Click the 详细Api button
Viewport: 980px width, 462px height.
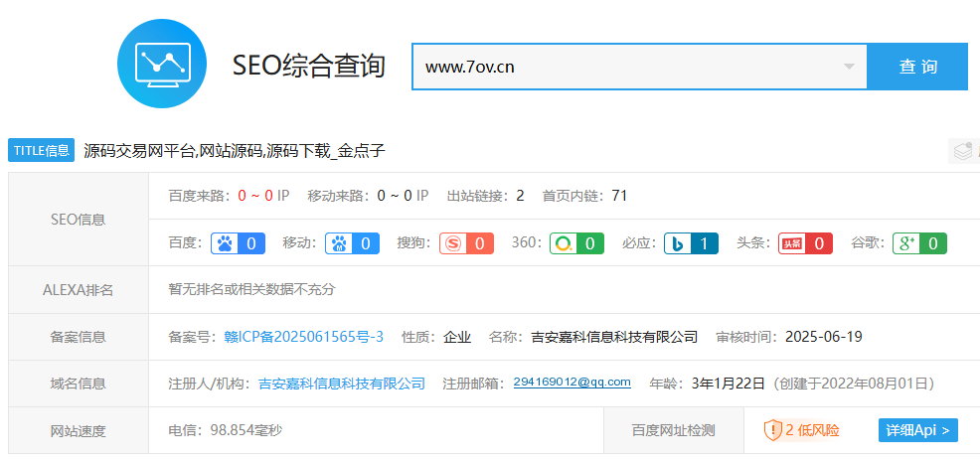(x=917, y=430)
